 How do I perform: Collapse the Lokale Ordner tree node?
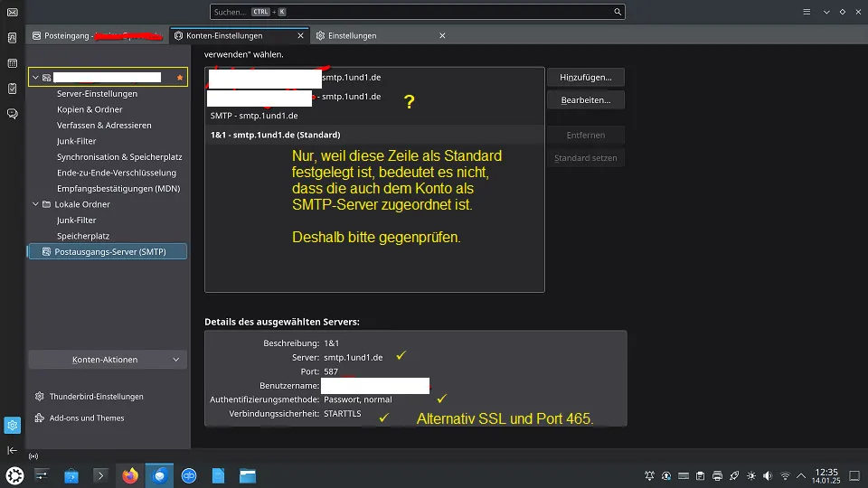(35, 204)
